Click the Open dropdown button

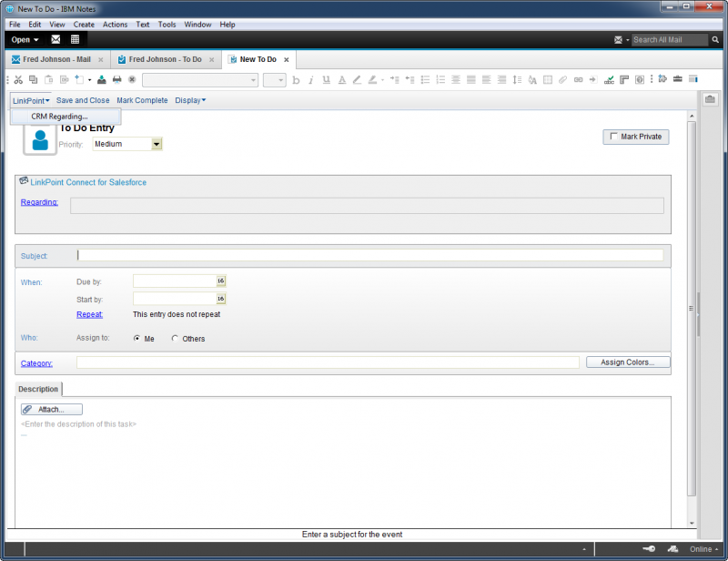(25, 40)
